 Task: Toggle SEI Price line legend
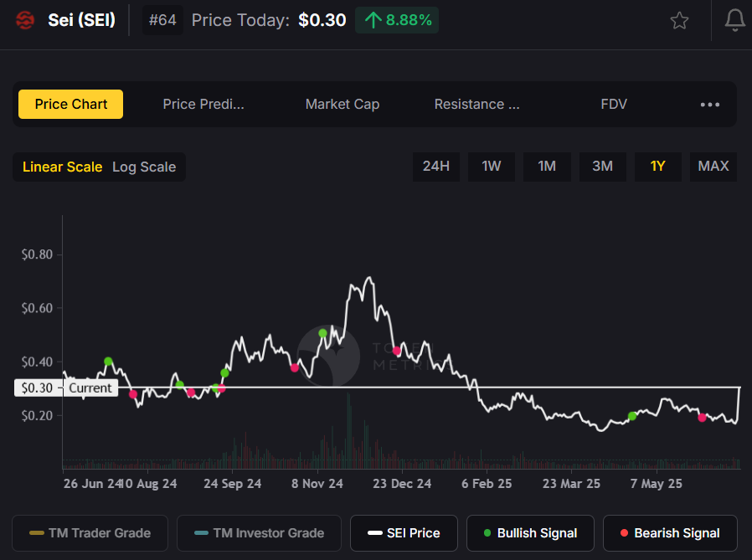[x=404, y=532]
